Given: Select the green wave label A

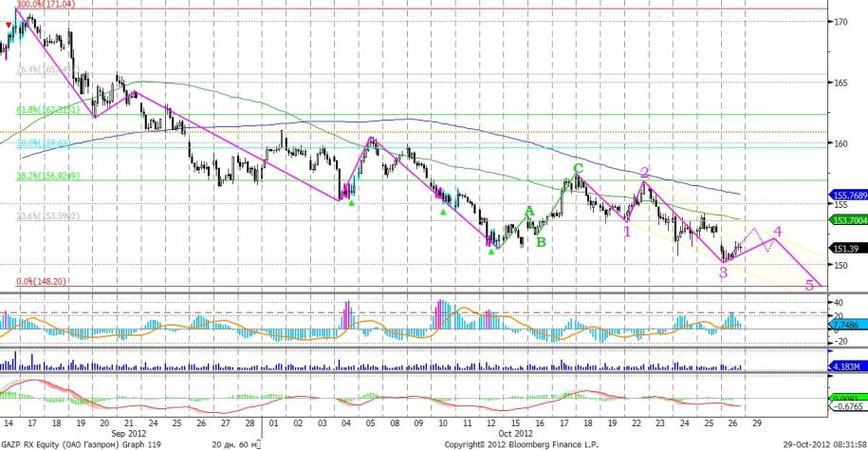Looking at the screenshot, I should coord(529,211).
